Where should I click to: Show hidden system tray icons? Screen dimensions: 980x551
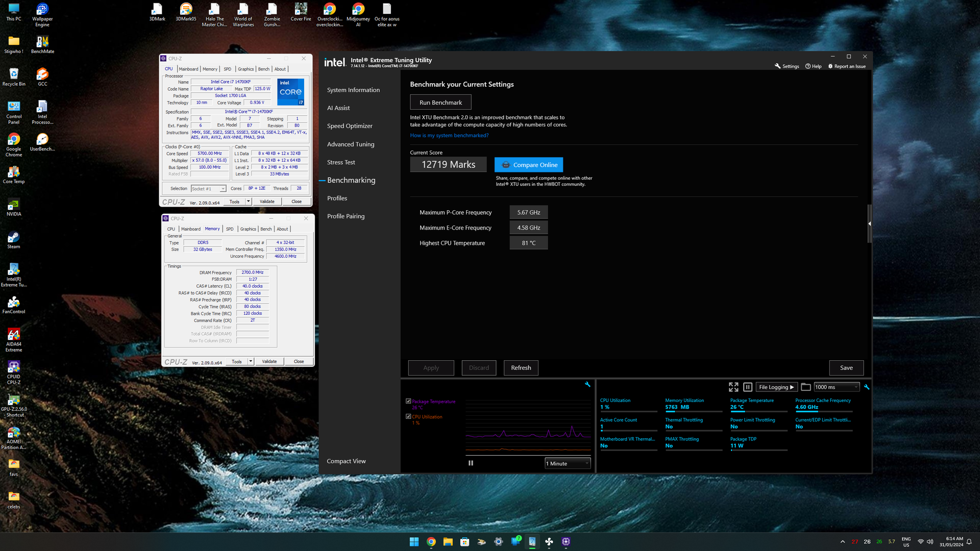pyautogui.click(x=843, y=542)
